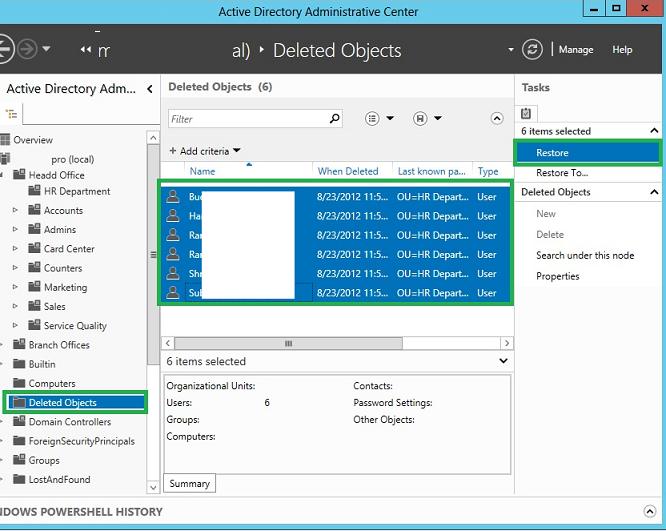Click the Groups OU icon
The height and width of the screenshot is (531, 666).
[19, 460]
